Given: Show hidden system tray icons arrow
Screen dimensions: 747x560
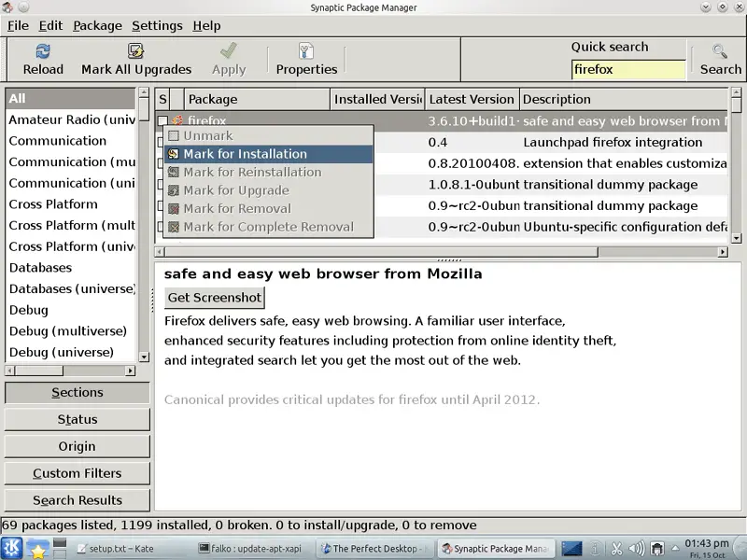Looking at the screenshot, I should pos(675,549).
